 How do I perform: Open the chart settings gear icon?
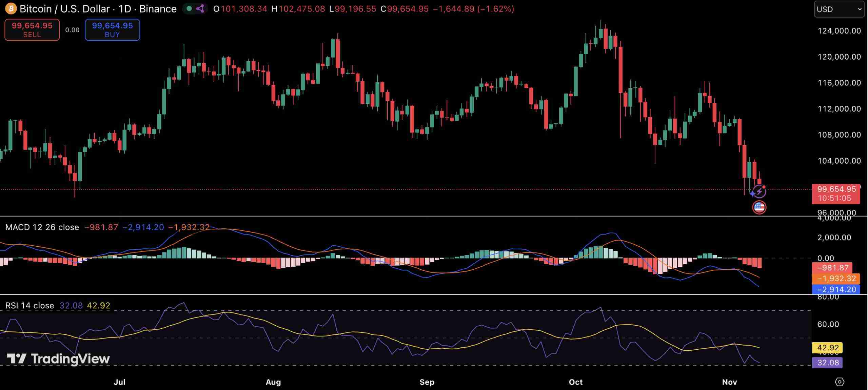840,382
